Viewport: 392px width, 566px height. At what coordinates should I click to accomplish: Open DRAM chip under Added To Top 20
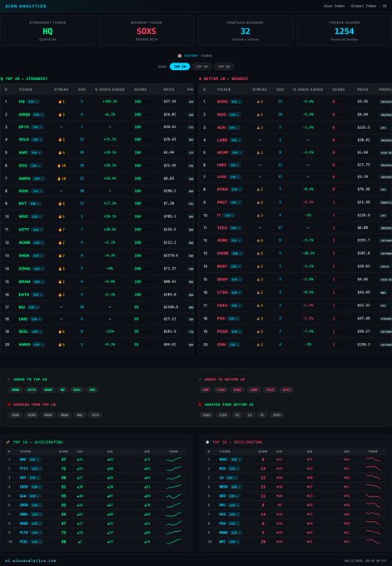pyautogui.click(x=48, y=390)
